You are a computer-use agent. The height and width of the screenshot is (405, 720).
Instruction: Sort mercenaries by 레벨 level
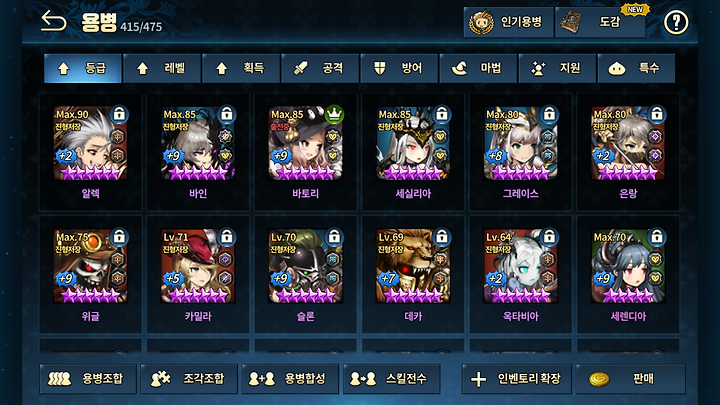[x=162, y=68]
